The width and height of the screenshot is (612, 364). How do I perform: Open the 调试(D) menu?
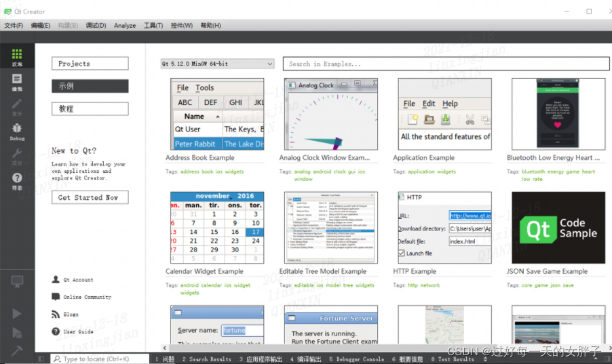[x=96, y=25]
